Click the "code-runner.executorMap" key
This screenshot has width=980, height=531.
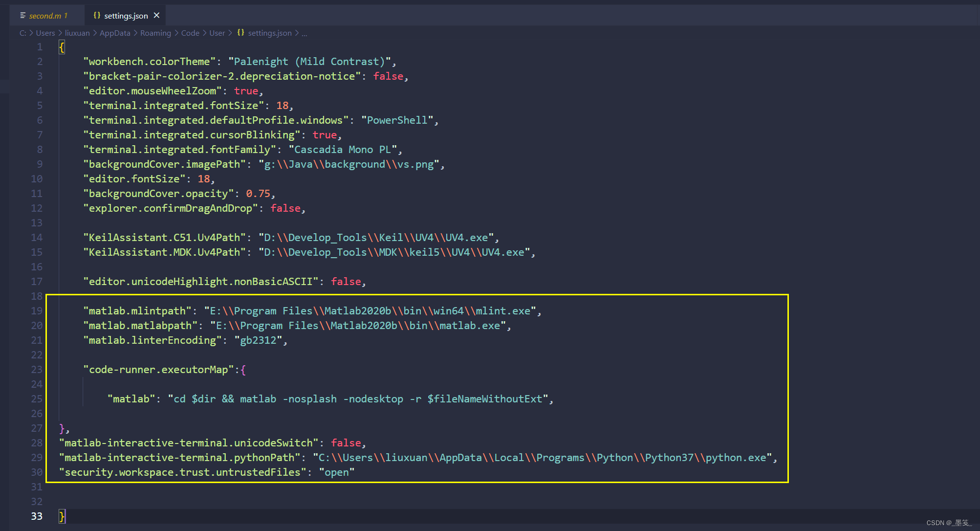(x=158, y=370)
